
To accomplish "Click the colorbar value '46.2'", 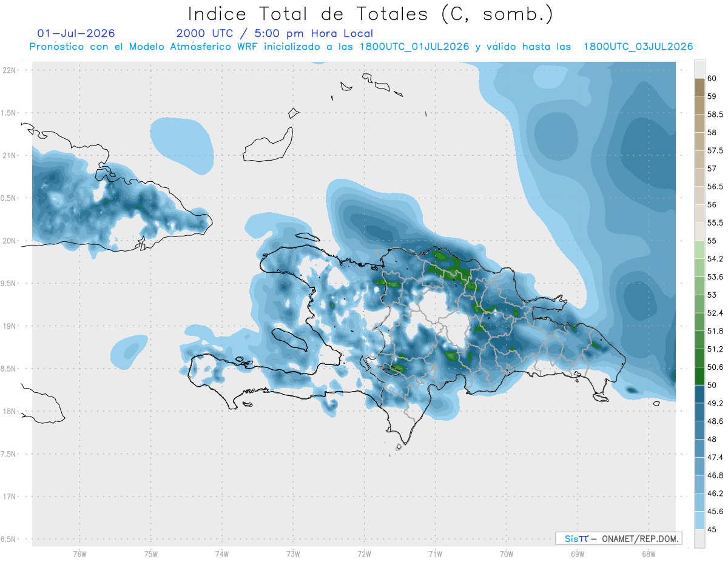I will pyautogui.click(x=715, y=493).
